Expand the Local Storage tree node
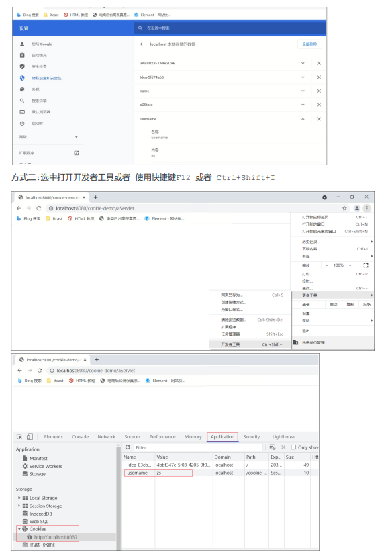The width and height of the screenshot is (392, 554). (x=19, y=498)
